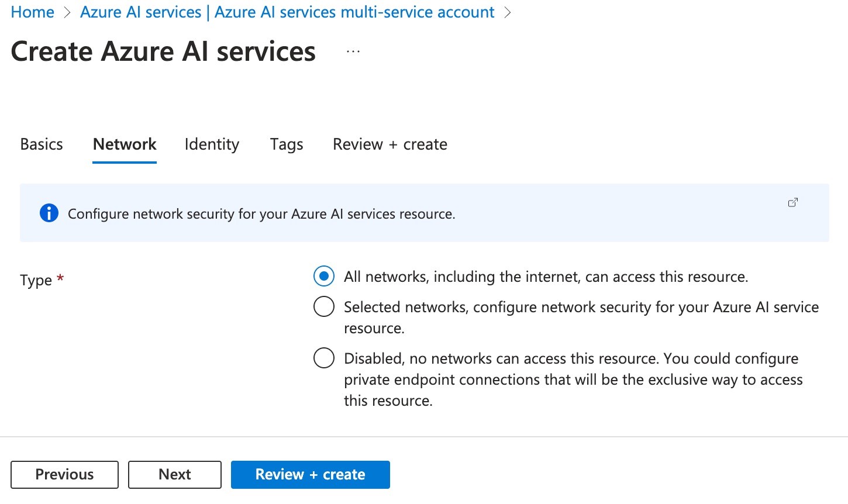Navigate back using the Home breadcrumb link
The height and width of the screenshot is (504, 848).
32,12
